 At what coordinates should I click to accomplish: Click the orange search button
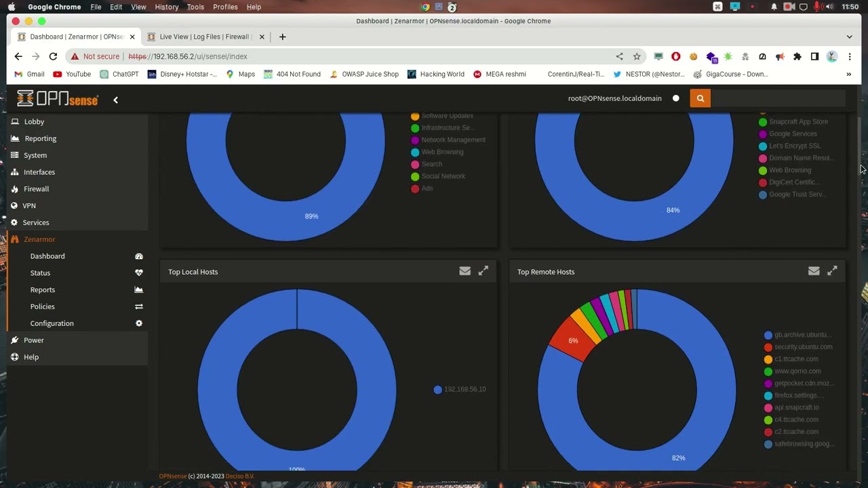(701, 98)
